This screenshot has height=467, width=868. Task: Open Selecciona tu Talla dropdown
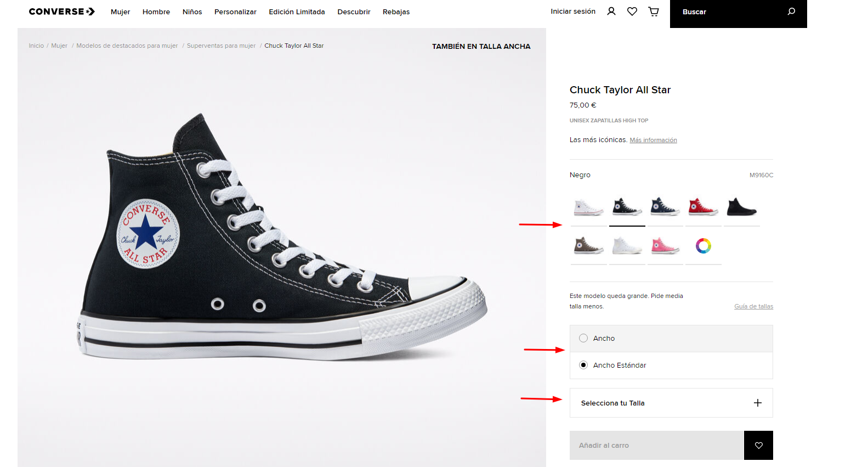coord(671,403)
